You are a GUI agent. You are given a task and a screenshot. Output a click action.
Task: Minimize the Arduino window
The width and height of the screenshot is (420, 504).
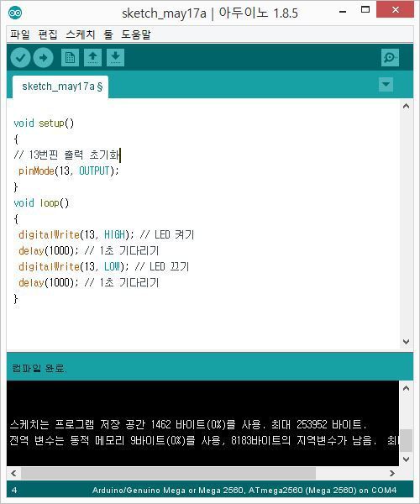[x=343, y=12]
